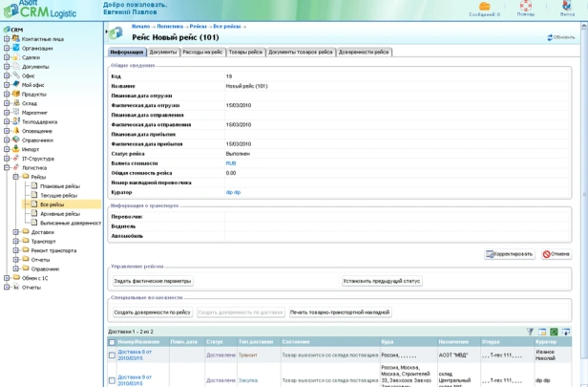Click the Корректировать button
Screen dimensions: 588x387
(510, 254)
